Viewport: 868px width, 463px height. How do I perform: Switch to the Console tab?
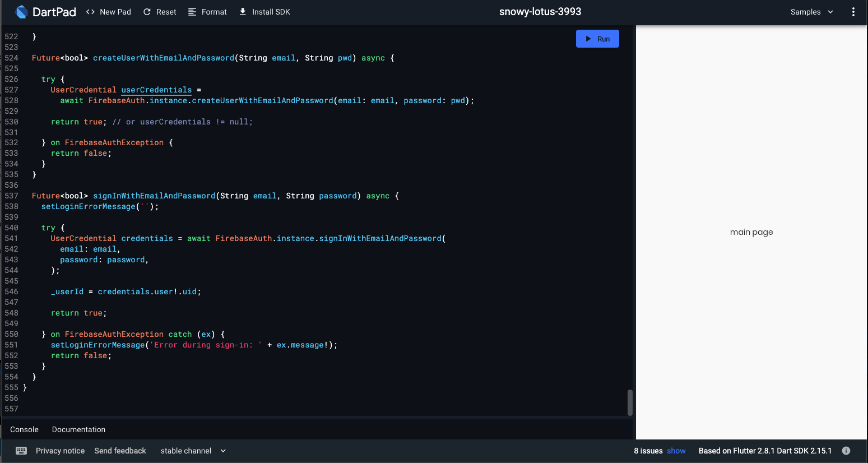pos(24,429)
